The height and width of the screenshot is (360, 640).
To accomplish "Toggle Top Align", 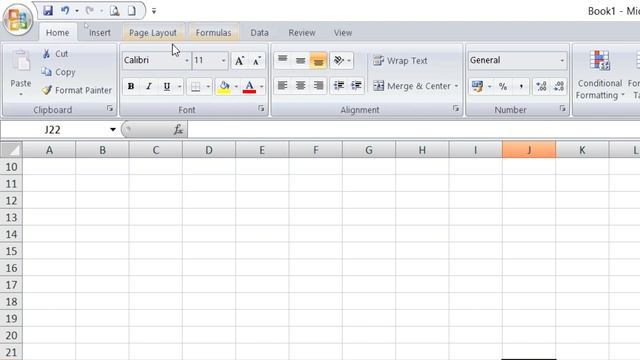I will [x=282, y=60].
